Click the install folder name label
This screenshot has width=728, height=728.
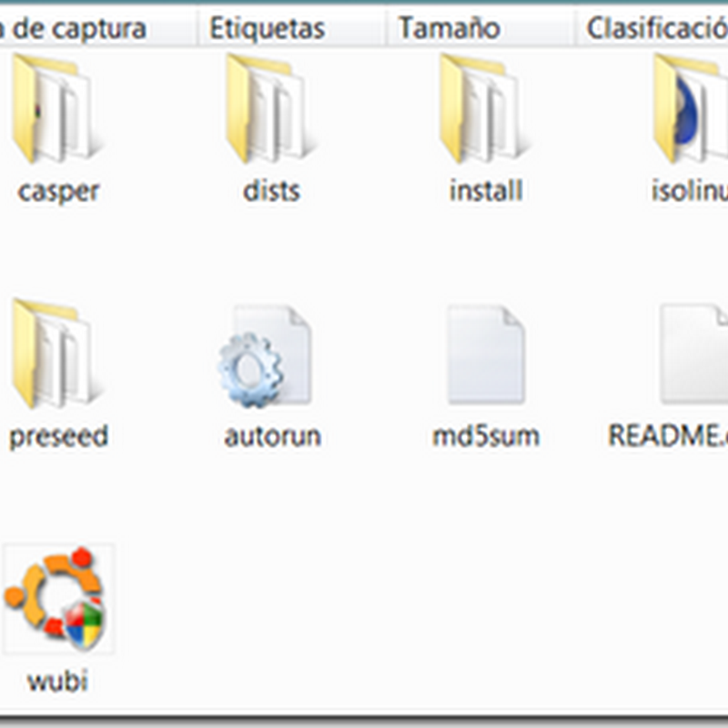coord(486,191)
